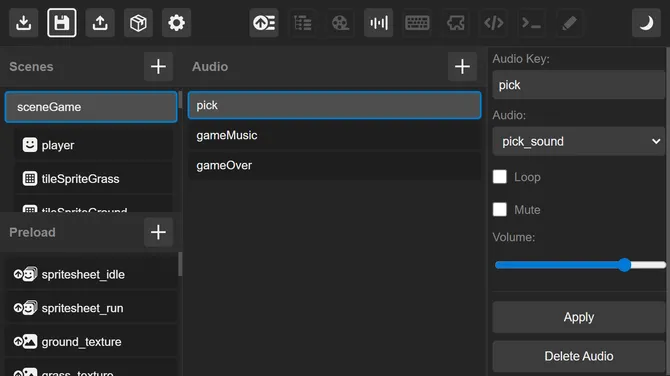670x376 pixels.
Task: Open the 3D cube package icon
Action: coord(138,23)
